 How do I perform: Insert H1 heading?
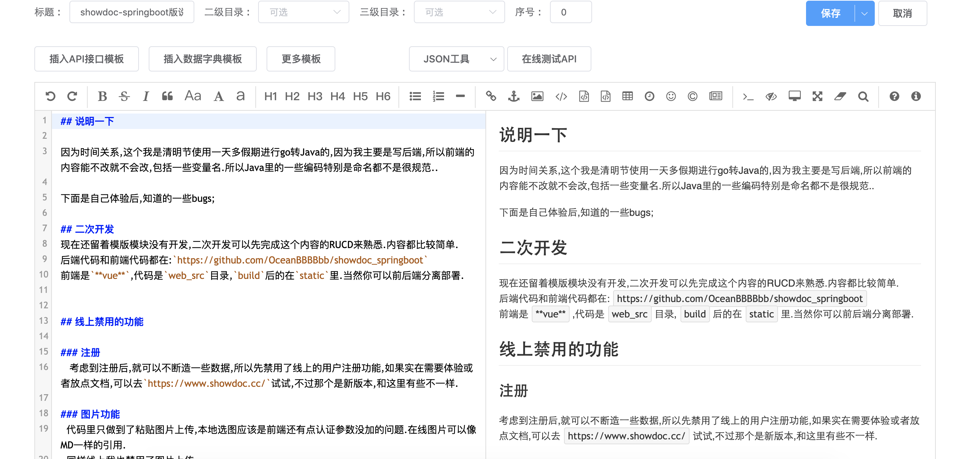pos(270,96)
